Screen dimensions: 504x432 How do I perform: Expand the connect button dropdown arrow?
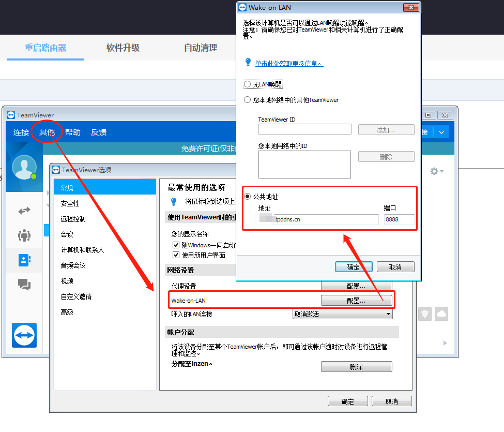(x=441, y=132)
